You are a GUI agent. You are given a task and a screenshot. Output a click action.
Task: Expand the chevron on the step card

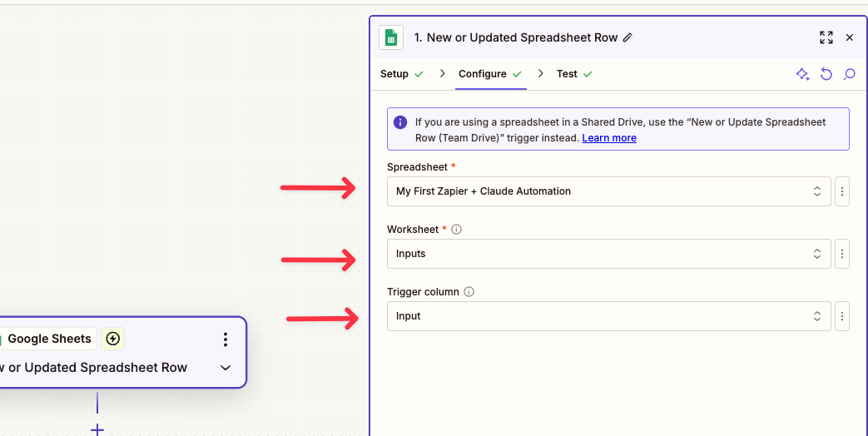pos(226,368)
